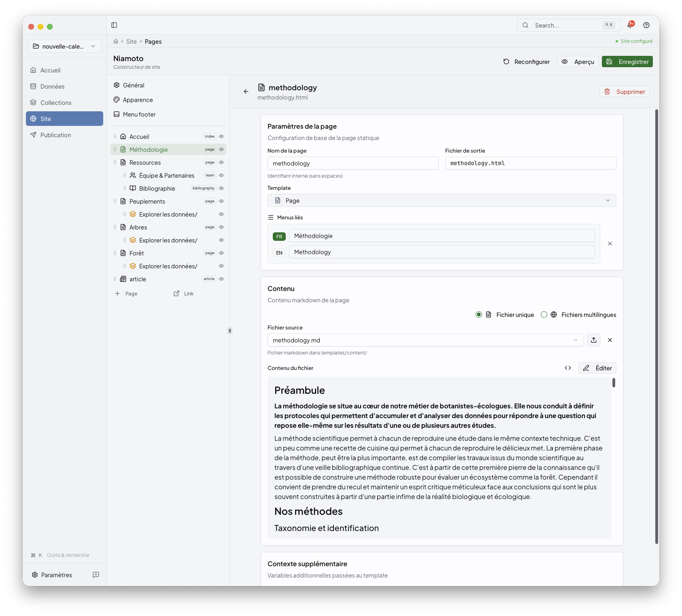
Task: Open the Template dropdown
Action: tap(442, 200)
